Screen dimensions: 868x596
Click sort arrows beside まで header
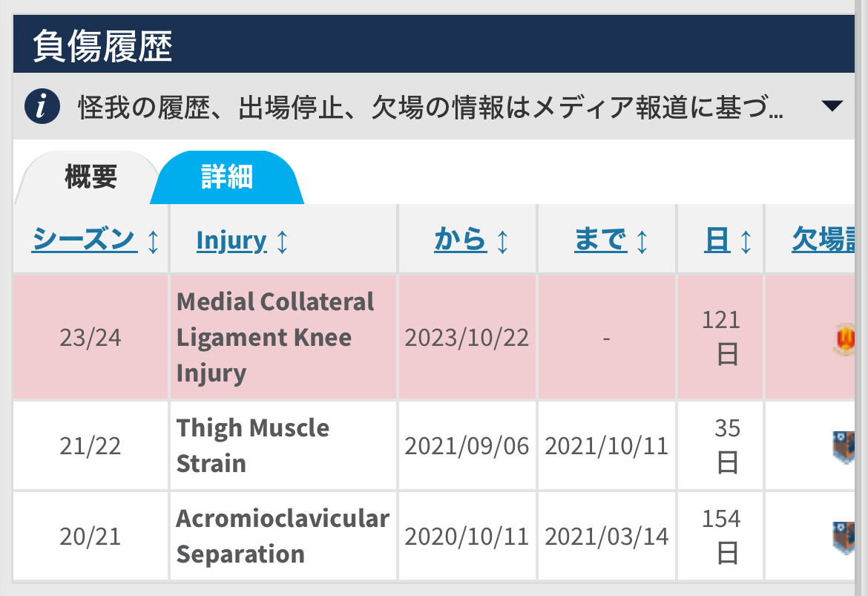point(642,241)
